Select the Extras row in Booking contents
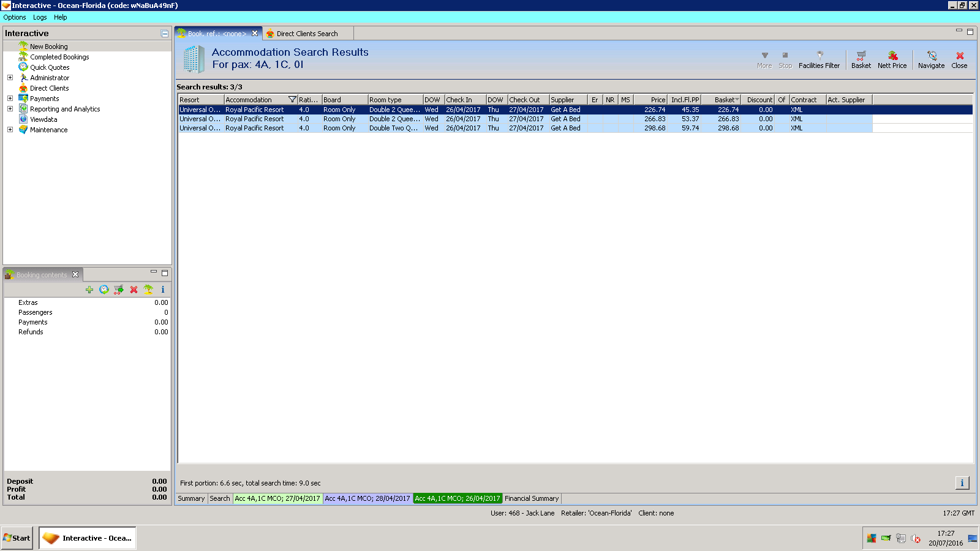 pyautogui.click(x=87, y=302)
